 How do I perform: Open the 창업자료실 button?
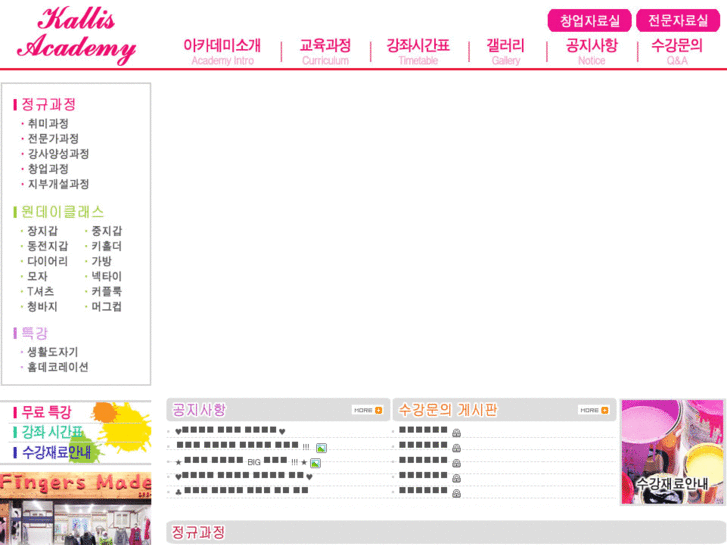(x=589, y=20)
